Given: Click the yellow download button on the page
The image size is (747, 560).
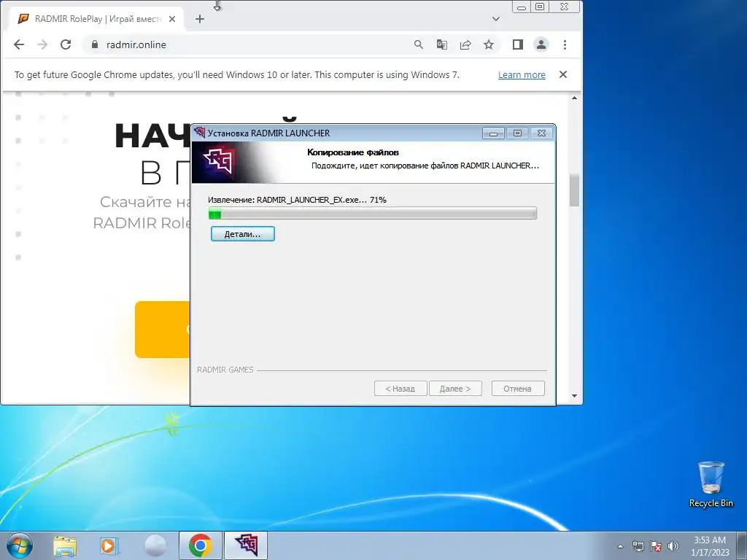Looking at the screenshot, I should pos(163,330).
